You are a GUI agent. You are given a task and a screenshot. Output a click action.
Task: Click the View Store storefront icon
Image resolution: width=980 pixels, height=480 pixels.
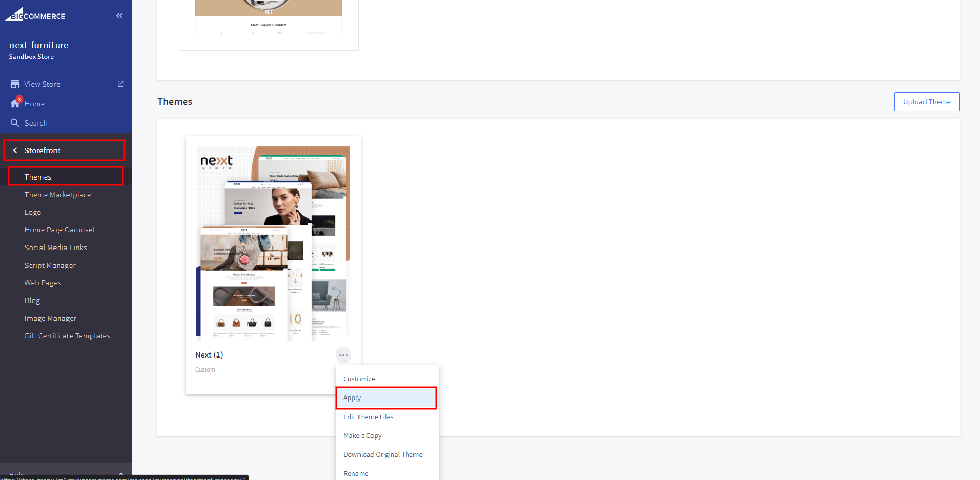(15, 84)
